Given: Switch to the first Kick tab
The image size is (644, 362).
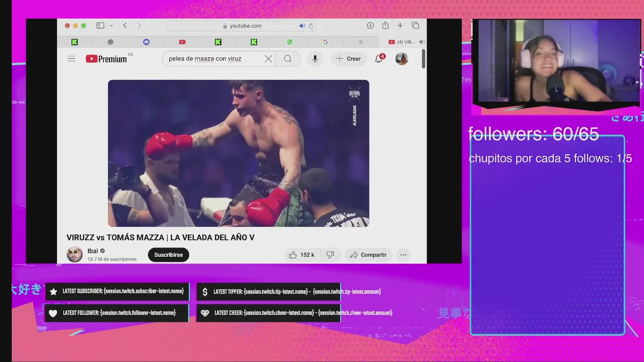Looking at the screenshot, I should pos(74,42).
